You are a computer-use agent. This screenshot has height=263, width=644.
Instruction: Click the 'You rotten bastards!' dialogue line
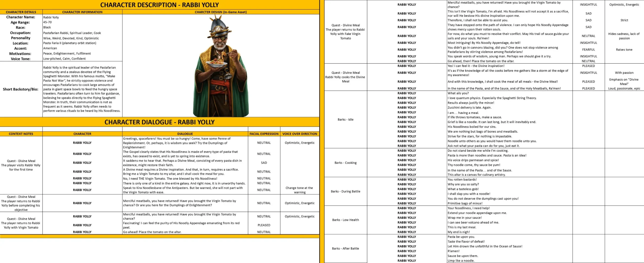(x=462, y=180)
